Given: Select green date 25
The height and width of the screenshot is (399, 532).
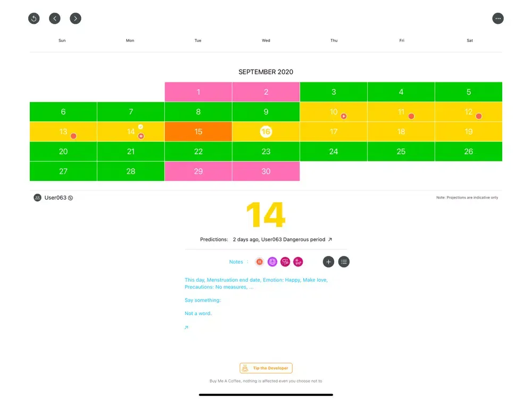Looking at the screenshot, I should click(x=401, y=151).
